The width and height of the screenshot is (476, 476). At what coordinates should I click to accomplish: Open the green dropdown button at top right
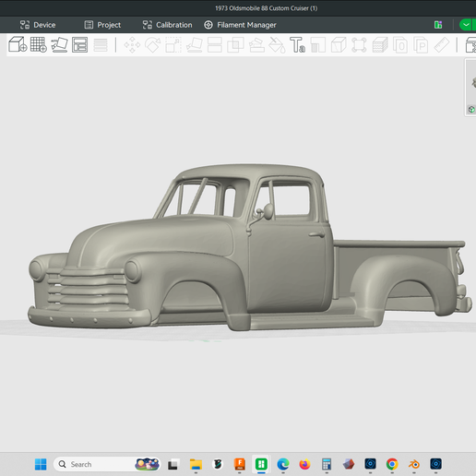[467, 25]
